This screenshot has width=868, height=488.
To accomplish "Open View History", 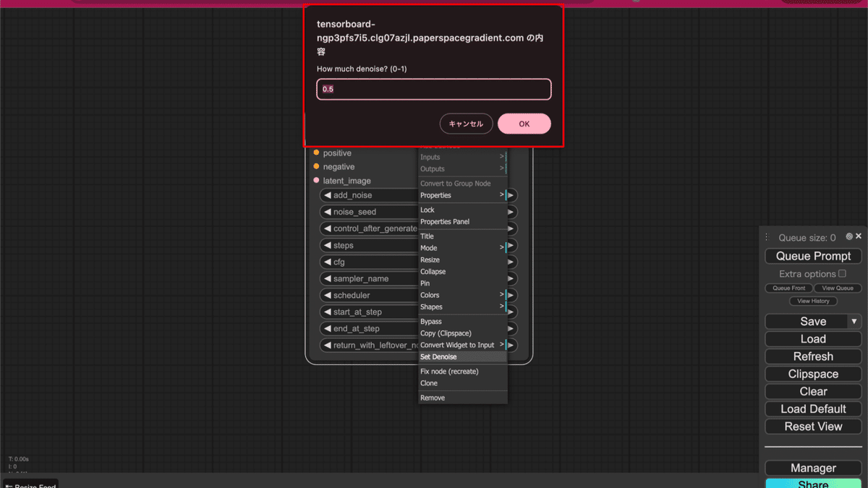I will click(x=813, y=301).
